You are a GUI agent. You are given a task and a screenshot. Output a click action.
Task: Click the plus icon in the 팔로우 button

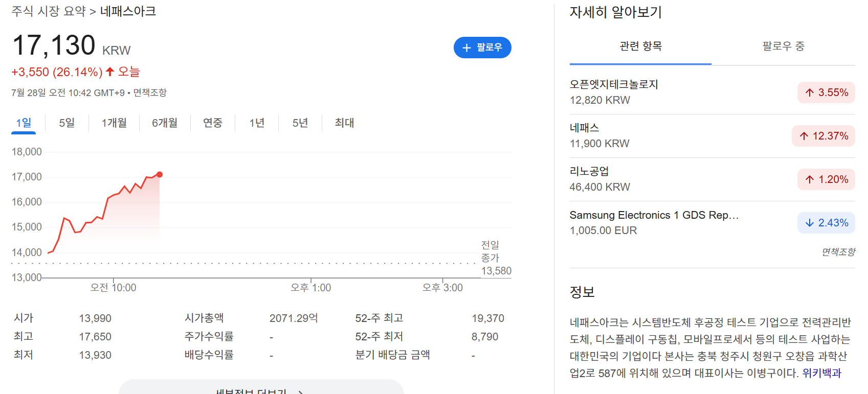466,48
